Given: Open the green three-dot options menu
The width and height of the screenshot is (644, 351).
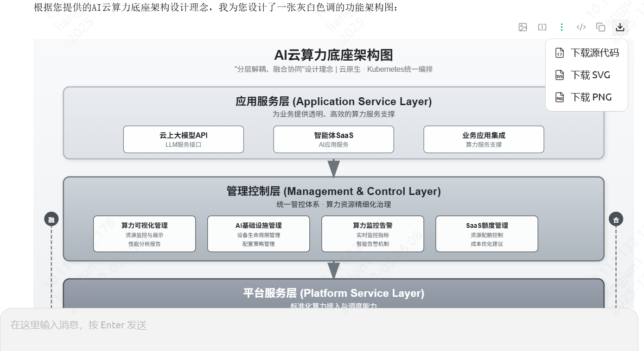Looking at the screenshot, I should [x=561, y=27].
